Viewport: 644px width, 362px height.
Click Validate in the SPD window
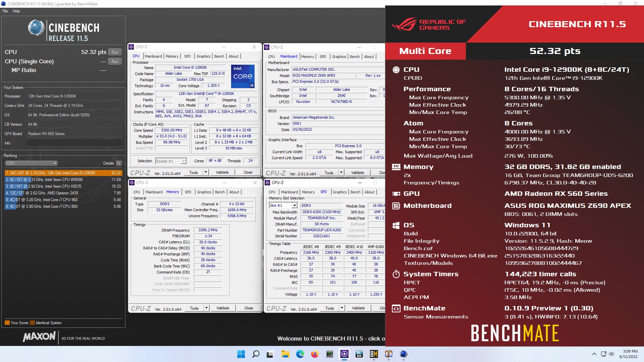(358, 308)
